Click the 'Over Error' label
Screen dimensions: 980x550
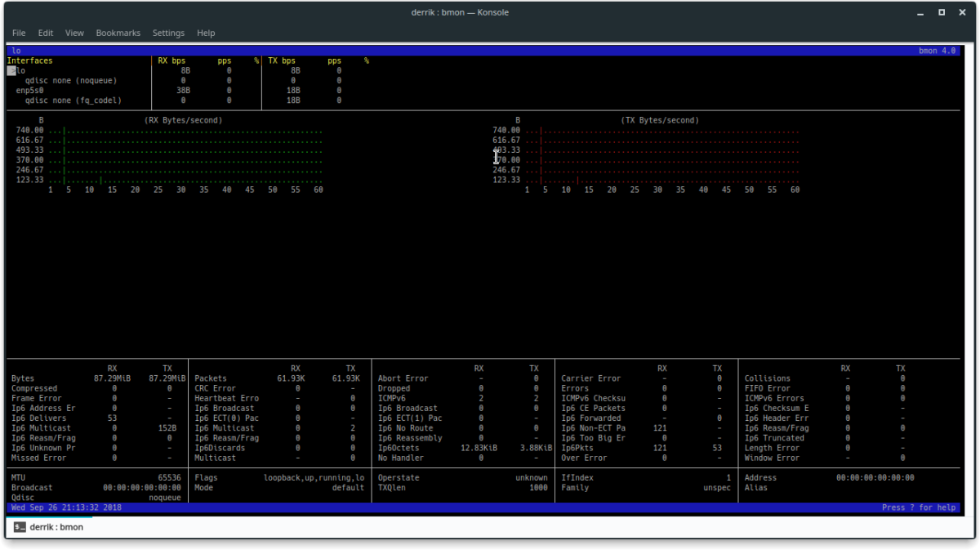pos(584,458)
